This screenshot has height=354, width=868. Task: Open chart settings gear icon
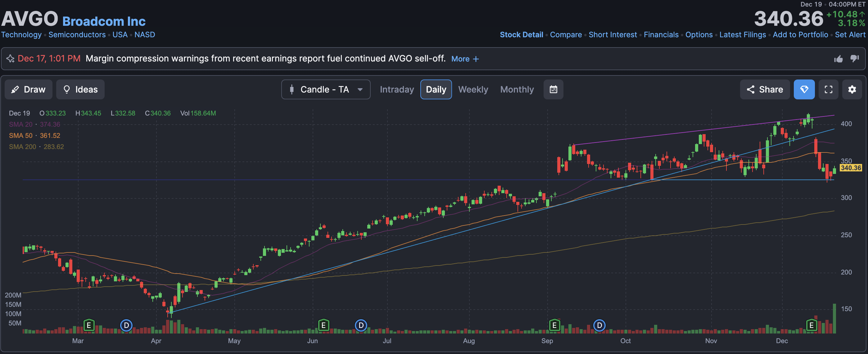[x=852, y=89]
